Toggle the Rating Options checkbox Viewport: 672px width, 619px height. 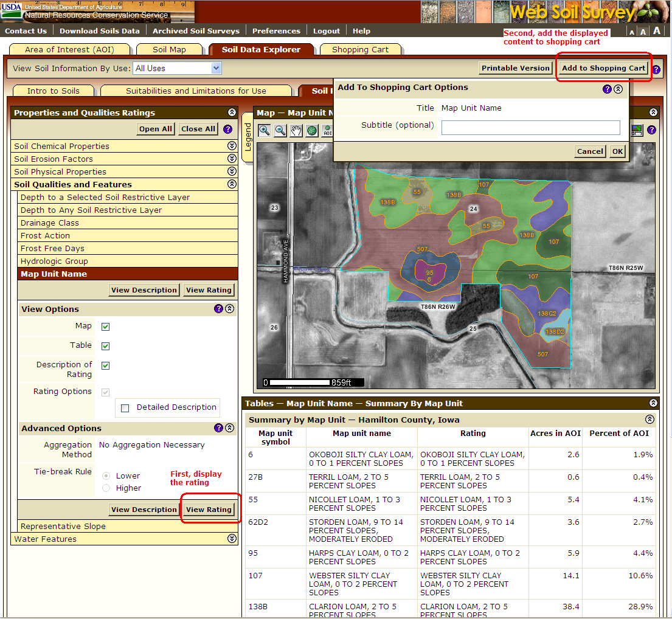105,392
